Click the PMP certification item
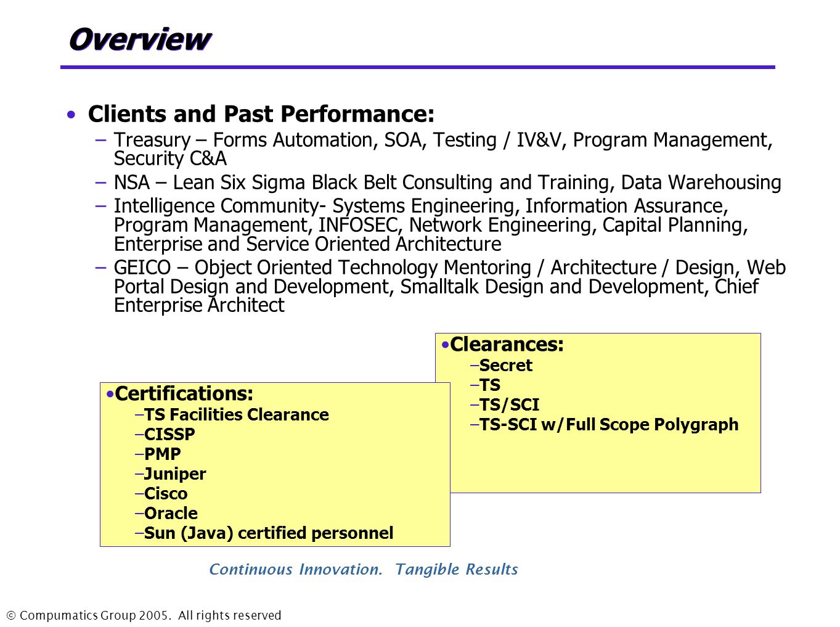 (163, 454)
